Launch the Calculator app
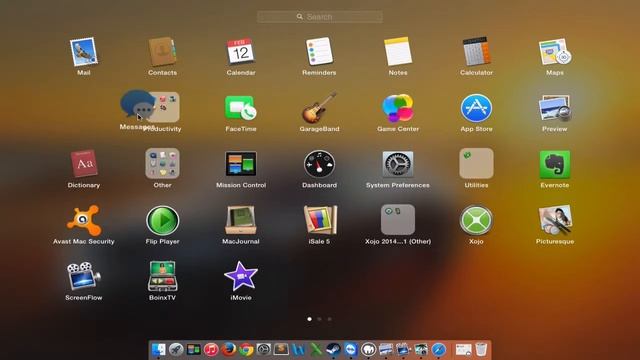Screen dimensions: 640x360 point(476,51)
